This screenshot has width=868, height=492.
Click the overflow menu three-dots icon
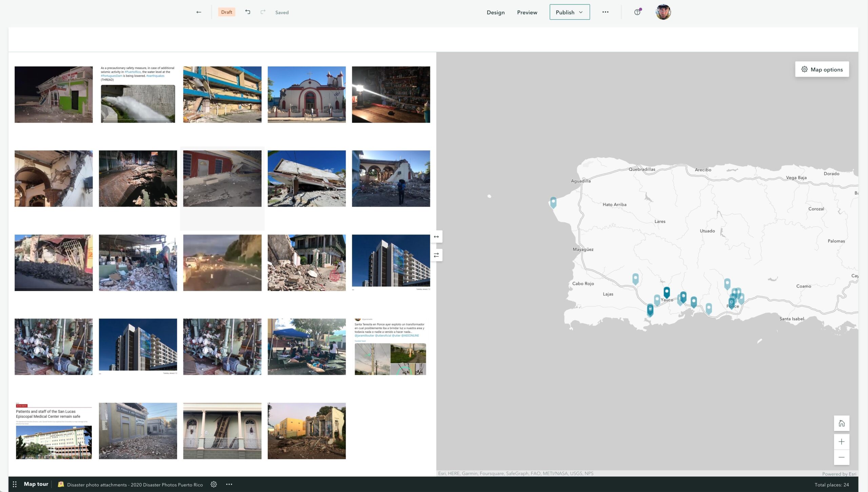[x=605, y=11]
